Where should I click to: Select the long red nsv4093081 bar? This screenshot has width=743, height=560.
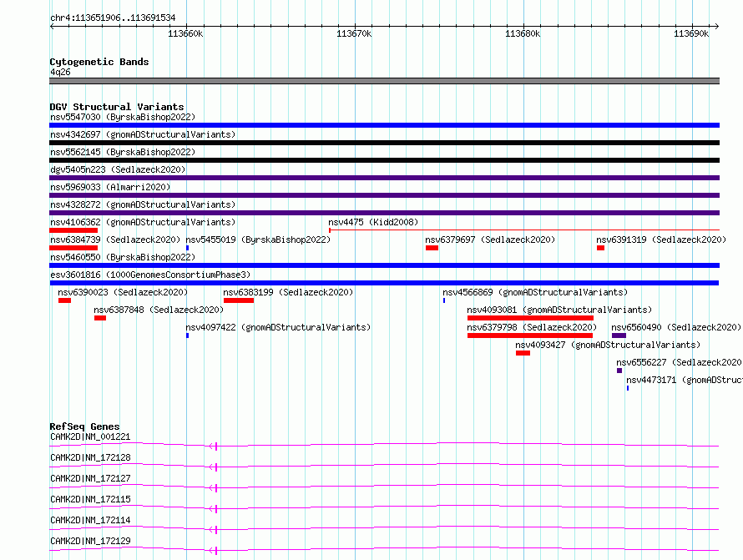[530, 318]
